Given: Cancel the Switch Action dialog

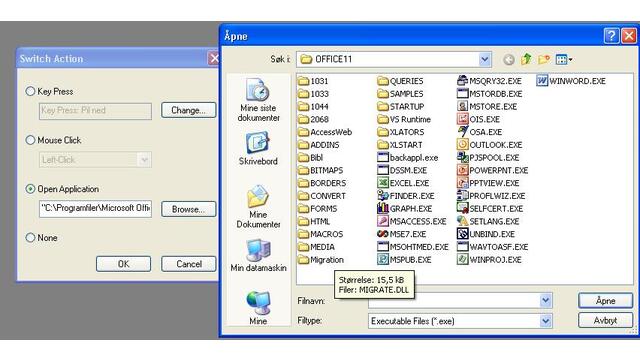Looking at the screenshot, I should point(188,264).
